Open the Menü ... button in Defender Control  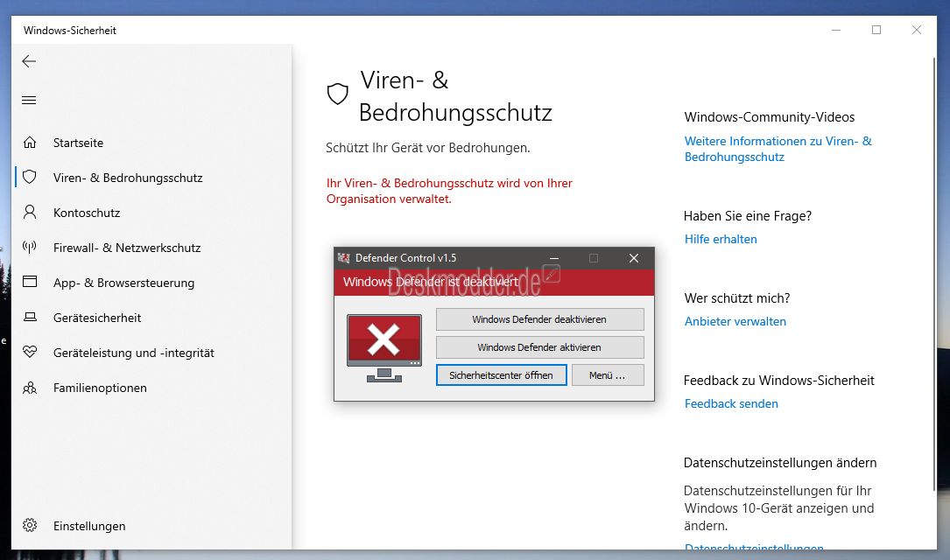pos(608,374)
